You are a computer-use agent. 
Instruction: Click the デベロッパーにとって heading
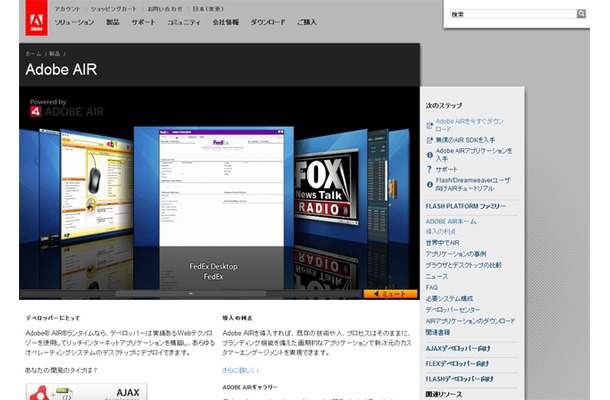[53, 318]
